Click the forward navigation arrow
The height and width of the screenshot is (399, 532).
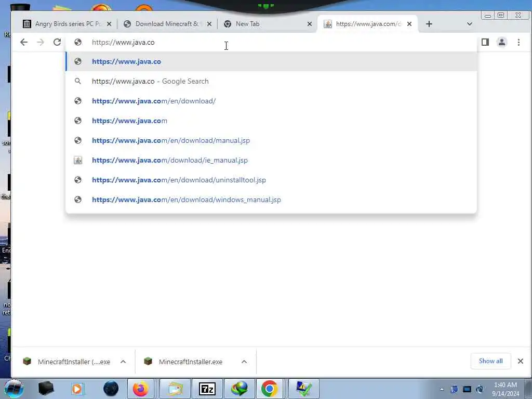(41, 42)
